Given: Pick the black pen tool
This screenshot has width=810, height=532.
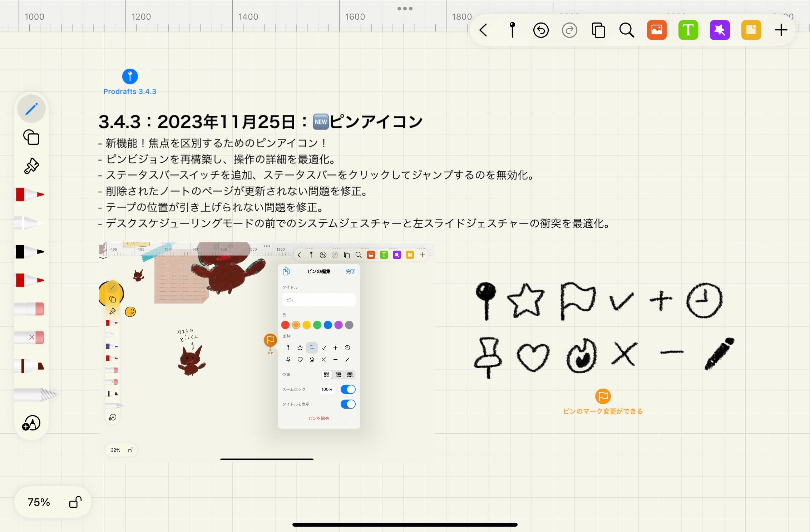Looking at the screenshot, I should (x=30, y=252).
